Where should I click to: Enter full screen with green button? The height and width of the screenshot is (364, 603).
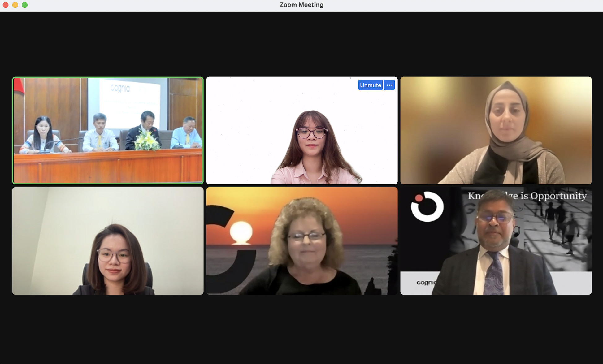[x=25, y=5]
